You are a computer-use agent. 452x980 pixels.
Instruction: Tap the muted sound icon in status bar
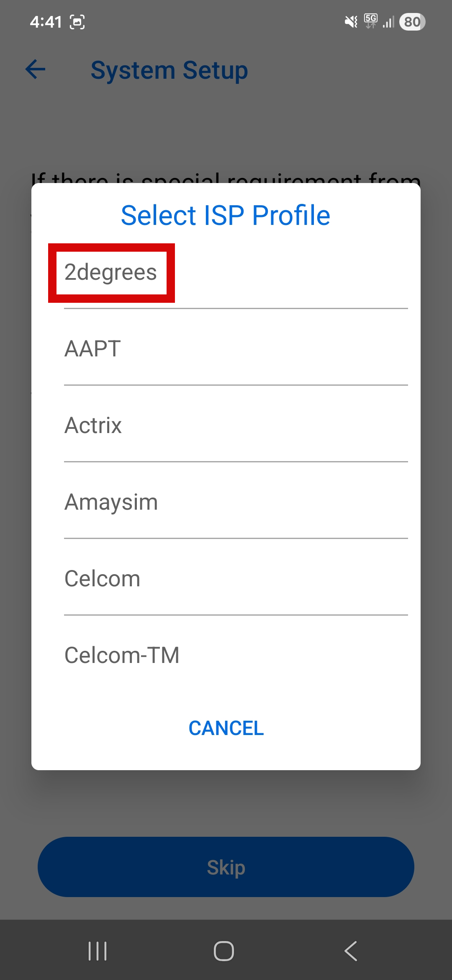(350, 21)
